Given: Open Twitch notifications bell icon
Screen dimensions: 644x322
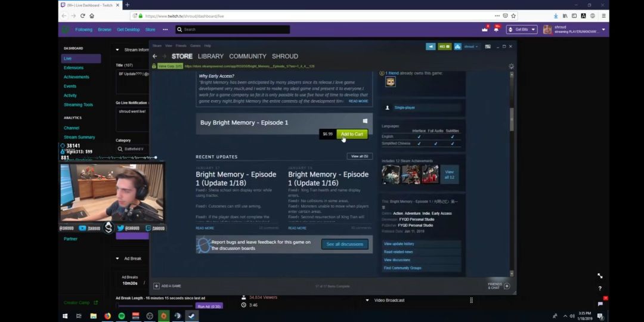Looking at the screenshot, I should tap(497, 29).
